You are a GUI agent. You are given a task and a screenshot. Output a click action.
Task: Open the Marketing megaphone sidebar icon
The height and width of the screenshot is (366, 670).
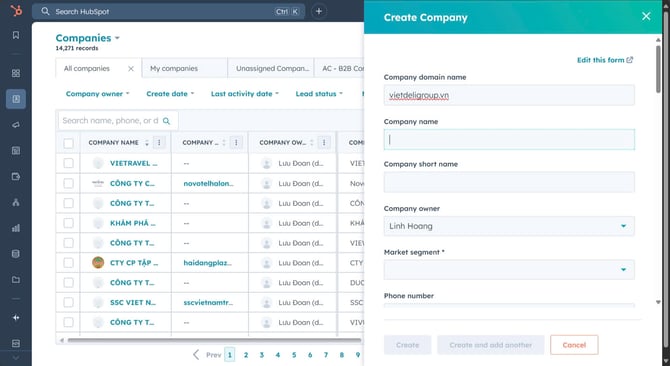pyautogui.click(x=16, y=125)
